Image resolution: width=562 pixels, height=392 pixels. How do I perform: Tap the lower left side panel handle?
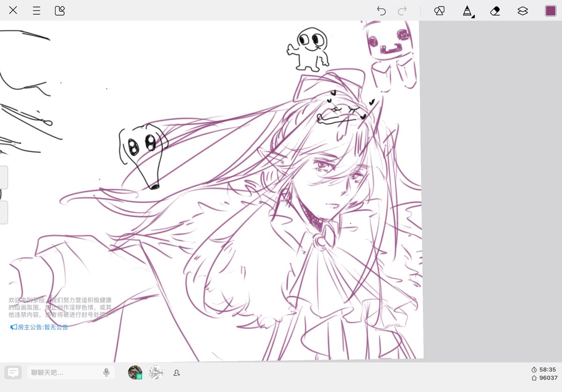pyautogui.click(x=4, y=212)
